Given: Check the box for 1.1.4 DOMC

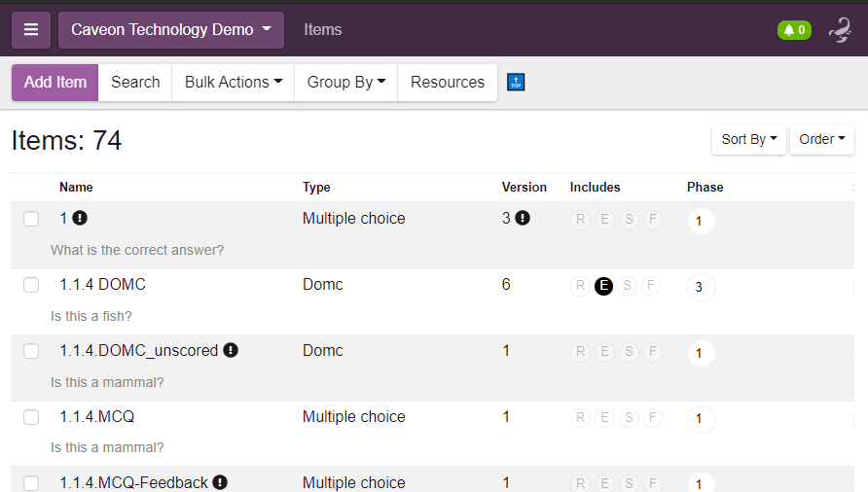Looking at the screenshot, I should (31, 285).
